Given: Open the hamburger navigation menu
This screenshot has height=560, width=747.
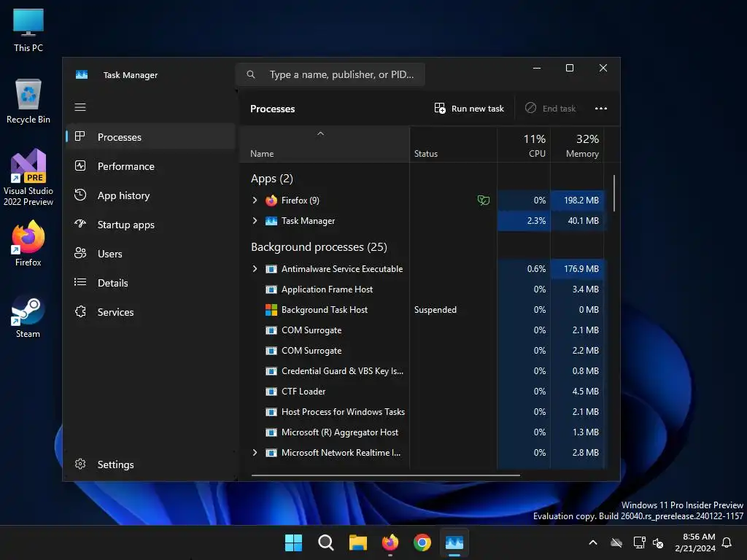Looking at the screenshot, I should [x=80, y=107].
